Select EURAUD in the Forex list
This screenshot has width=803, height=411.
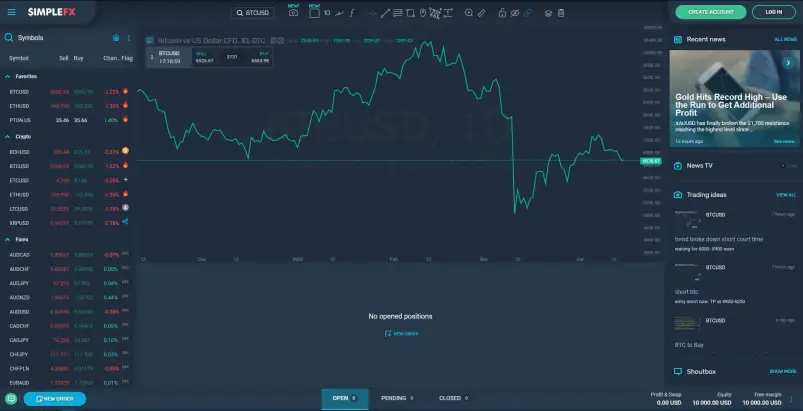click(x=67, y=383)
